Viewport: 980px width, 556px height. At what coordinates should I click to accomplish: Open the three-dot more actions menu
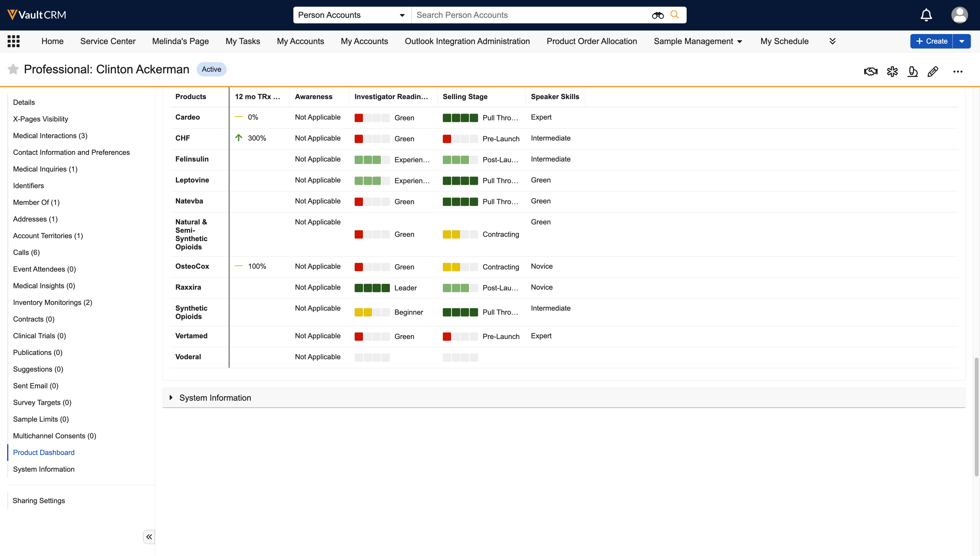(x=957, y=71)
